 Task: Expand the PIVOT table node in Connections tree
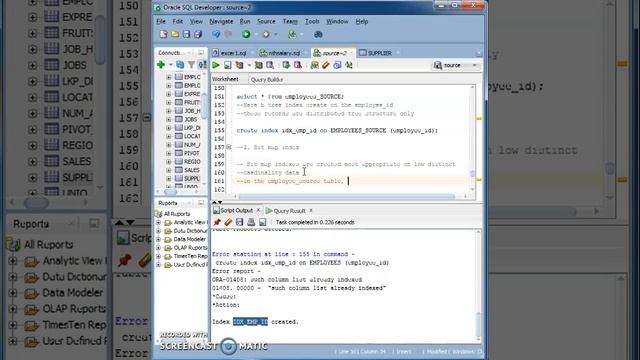click(169, 153)
